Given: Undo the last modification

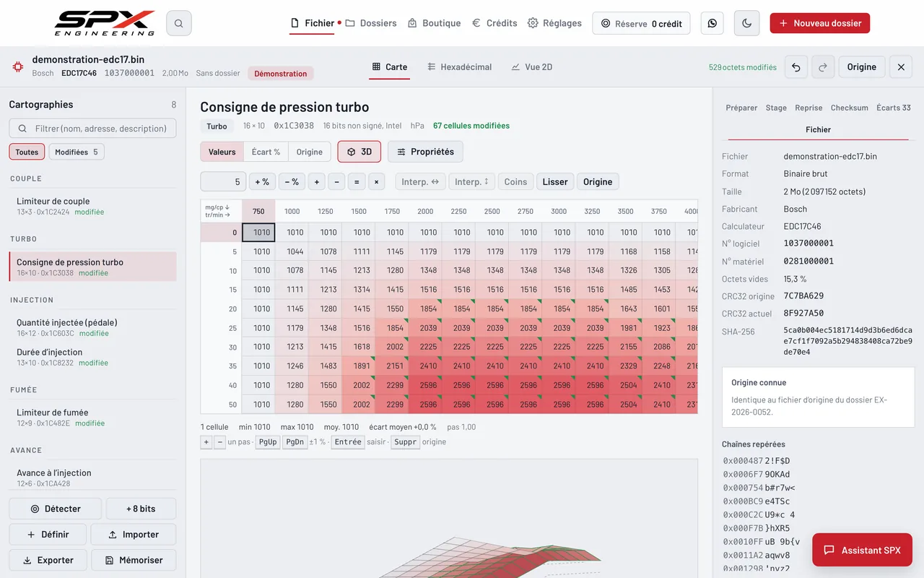Looking at the screenshot, I should 796,67.
